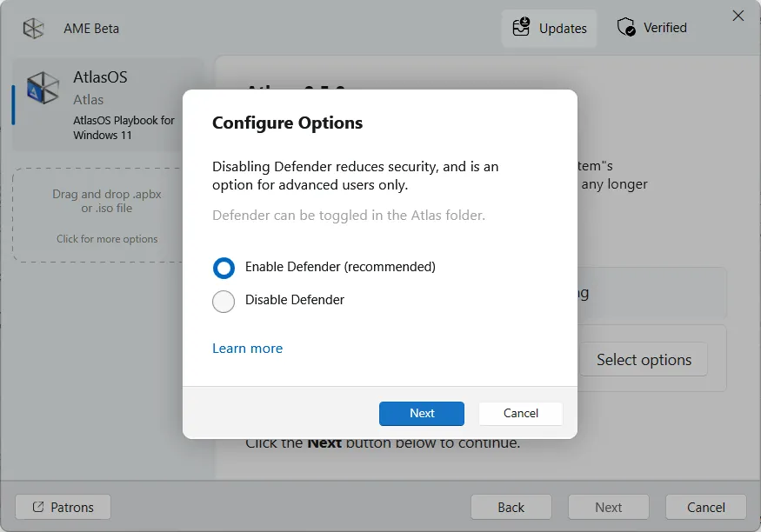Viewport: 761px width, 532px height.
Task: Click the AME Beta hexagon logo
Action: (x=32, y=28)
